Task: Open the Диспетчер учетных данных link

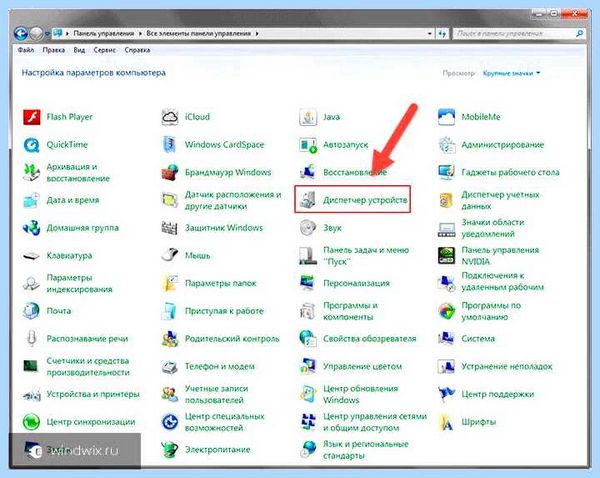Action: point(500,200)
